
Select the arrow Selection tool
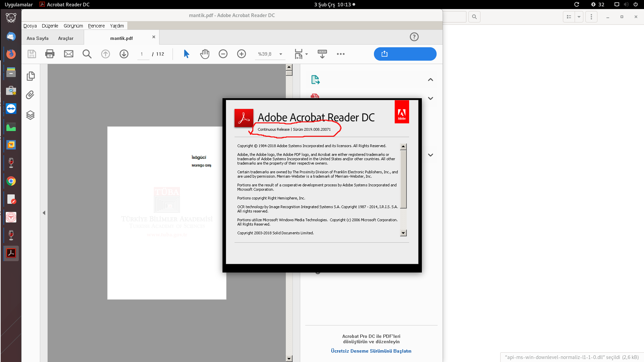[187, 54]
